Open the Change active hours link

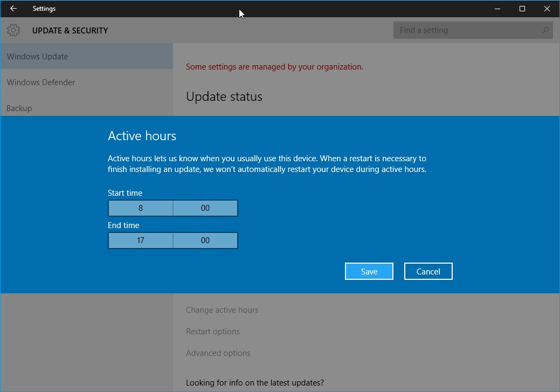click(222, 310)
